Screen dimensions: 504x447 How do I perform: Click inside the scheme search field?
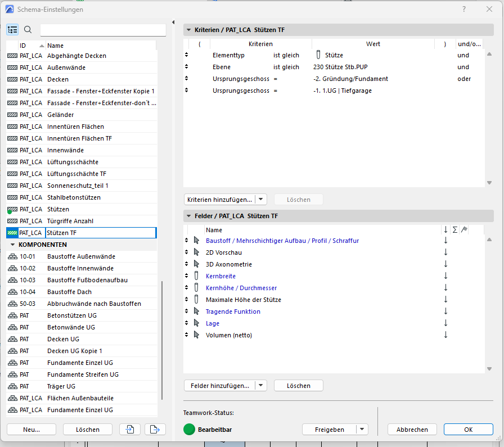pyautogui.click(x=101, y=30)
